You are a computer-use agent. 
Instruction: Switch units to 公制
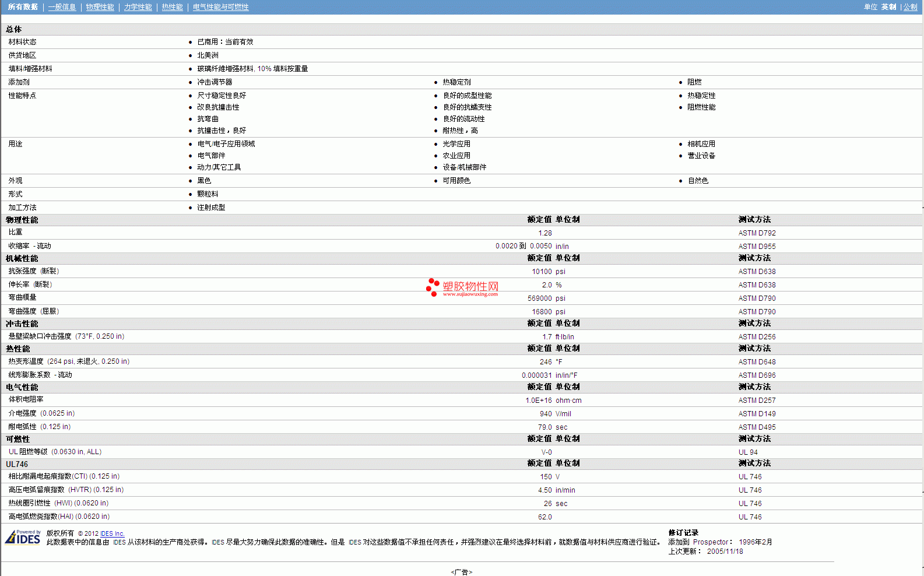coord(910,7)
